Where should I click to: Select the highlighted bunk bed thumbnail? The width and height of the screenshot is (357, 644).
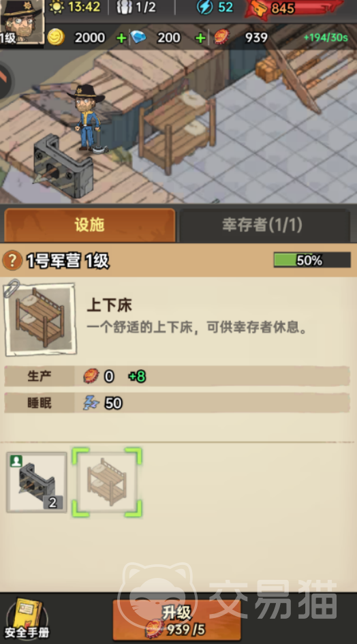pos(107,482)
